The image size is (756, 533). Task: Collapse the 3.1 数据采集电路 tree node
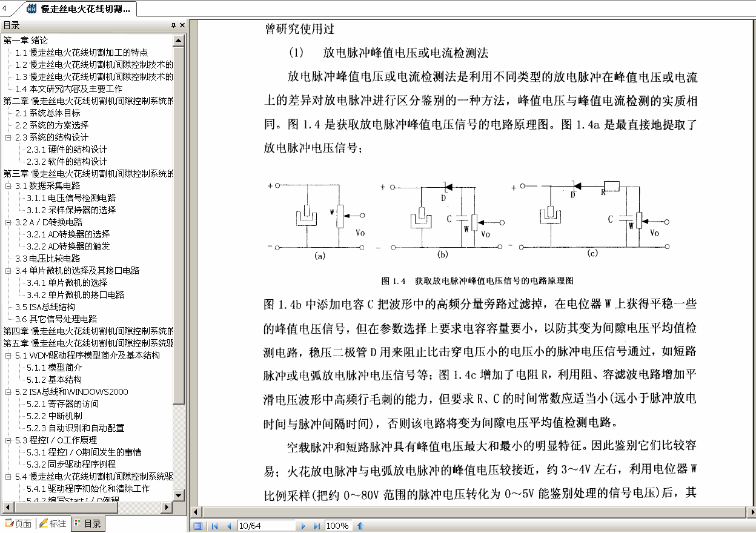tap(8, 186)
